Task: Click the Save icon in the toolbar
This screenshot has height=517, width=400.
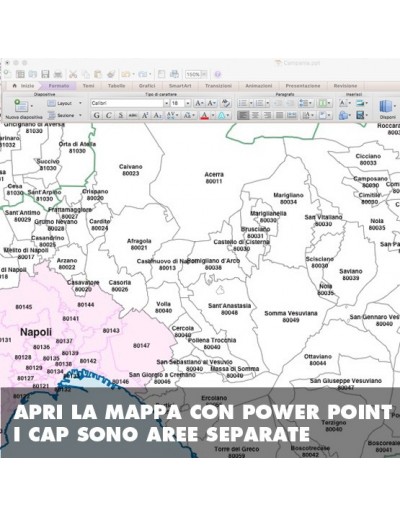Action: (x=45, y=74)
